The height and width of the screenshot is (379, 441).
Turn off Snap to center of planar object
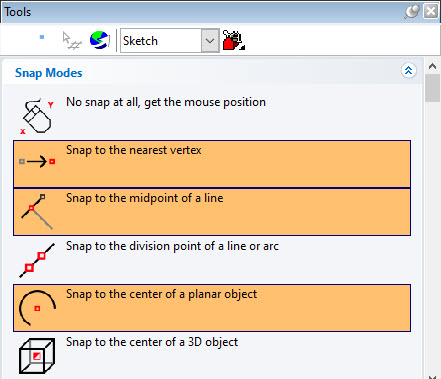tap(212, 308)
